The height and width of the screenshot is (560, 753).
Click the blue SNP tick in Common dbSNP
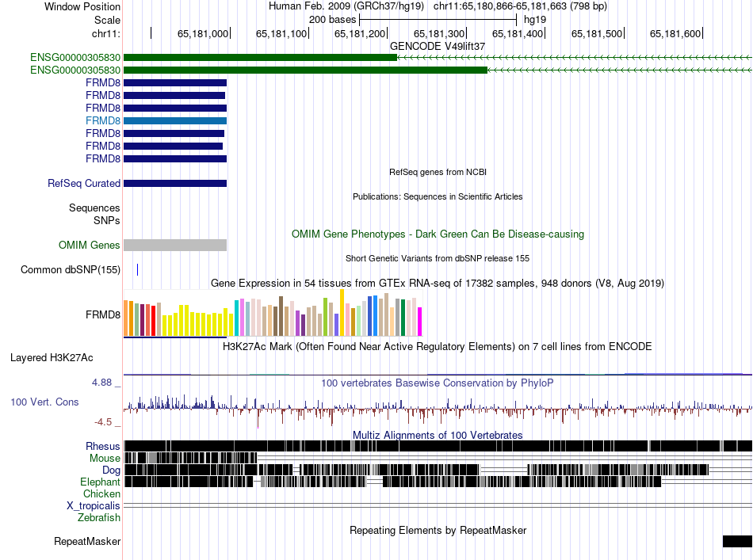[x=137, y=269]
